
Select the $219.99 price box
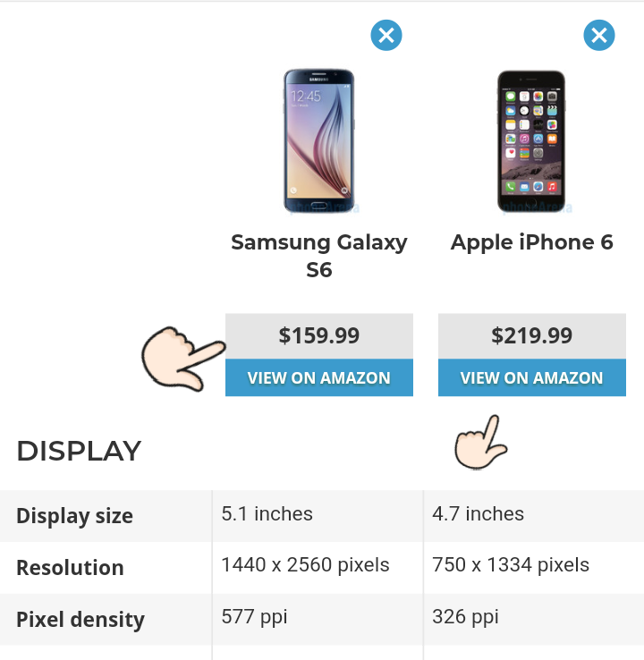coord(532,336)
